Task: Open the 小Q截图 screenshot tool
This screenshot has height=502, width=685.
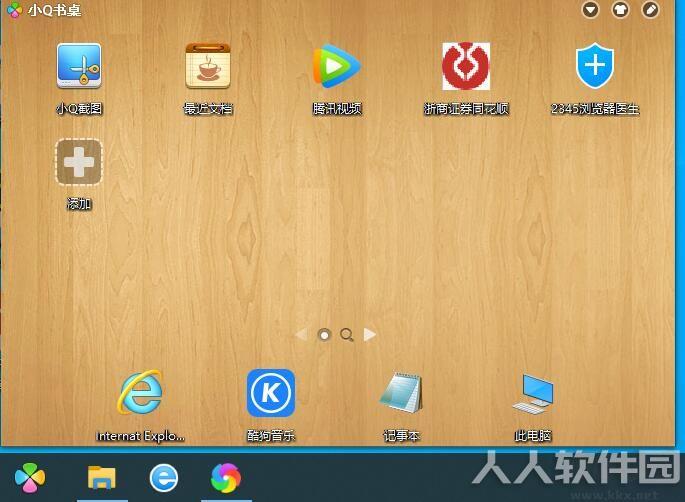Action: (x=79, y=66)
